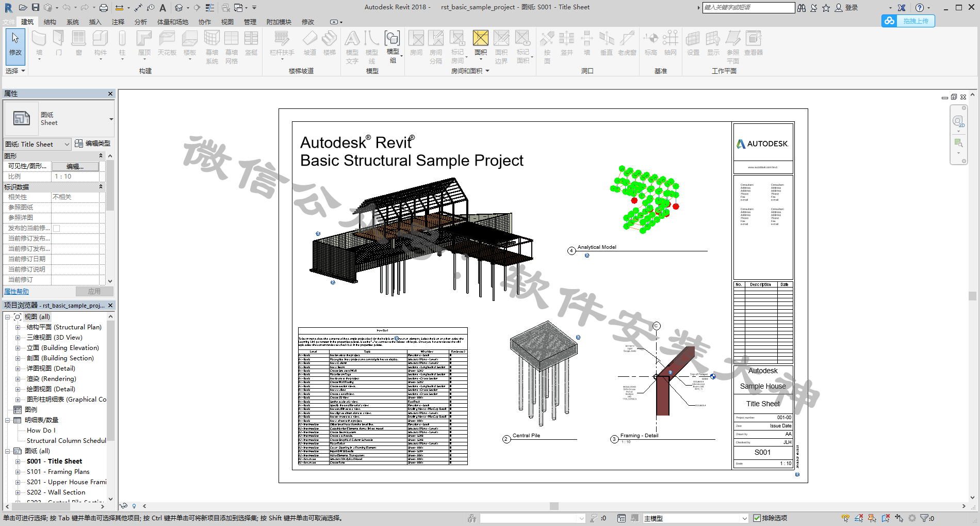Close the 项目浏览器 panel
The image size is (980, 526).
coord(110,305)
